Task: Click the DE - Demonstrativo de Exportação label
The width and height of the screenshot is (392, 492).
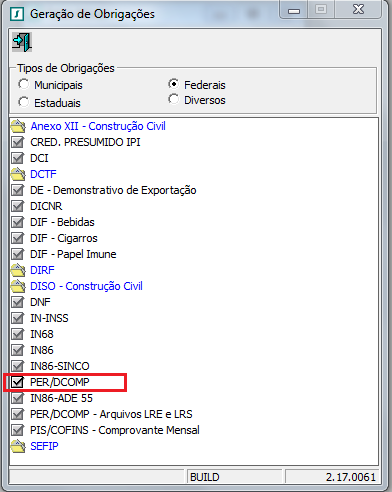Action: coord(113,190)
